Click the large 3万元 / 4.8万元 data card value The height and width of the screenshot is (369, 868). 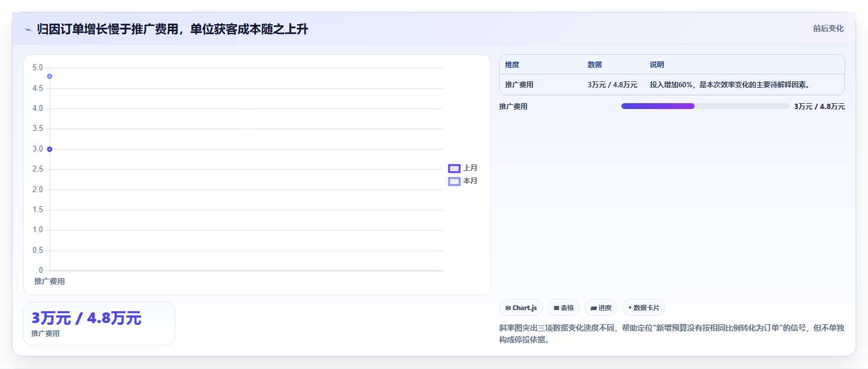tap(86, 318)
